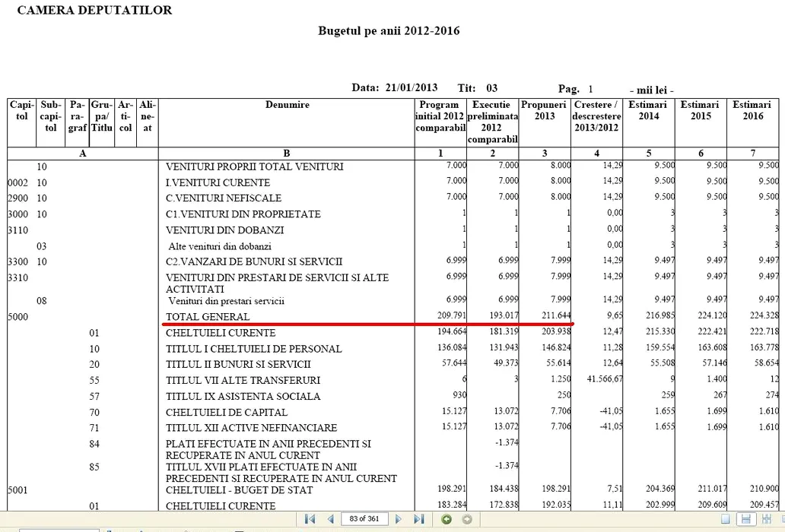This screenshot has height=532, width=785.
Task: Click the Estimari 2016 column header
Action: (x=752, y=110)
